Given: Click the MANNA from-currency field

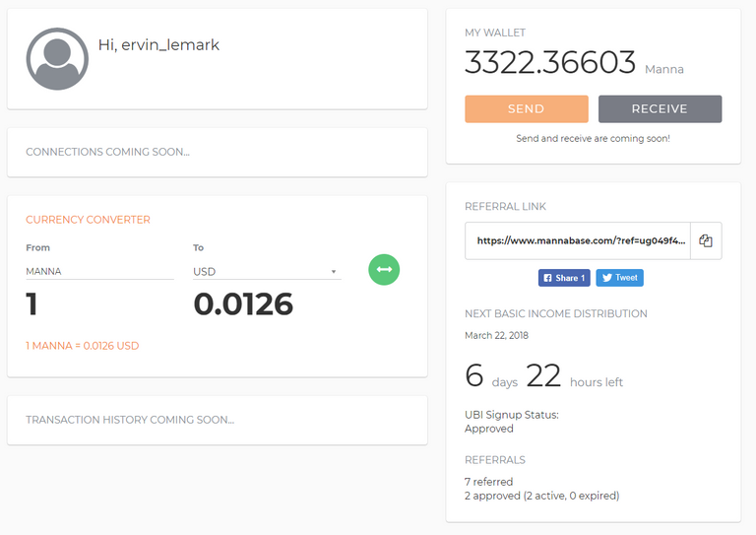Looking at the screenshot, I should (x=99, y=272).
